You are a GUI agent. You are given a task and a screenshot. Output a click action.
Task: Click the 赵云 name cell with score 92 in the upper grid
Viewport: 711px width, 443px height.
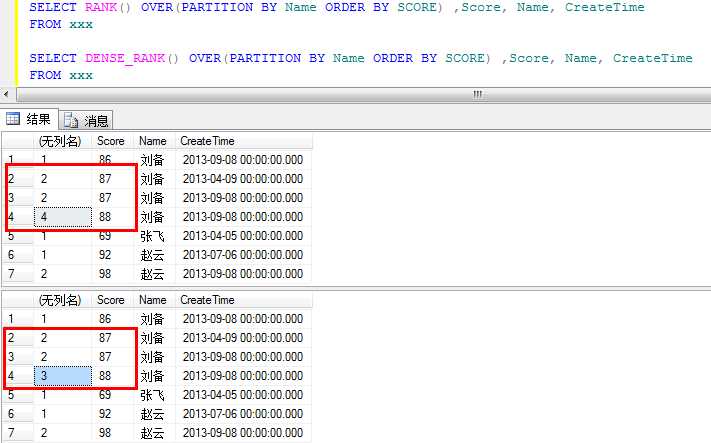[155, 255]
